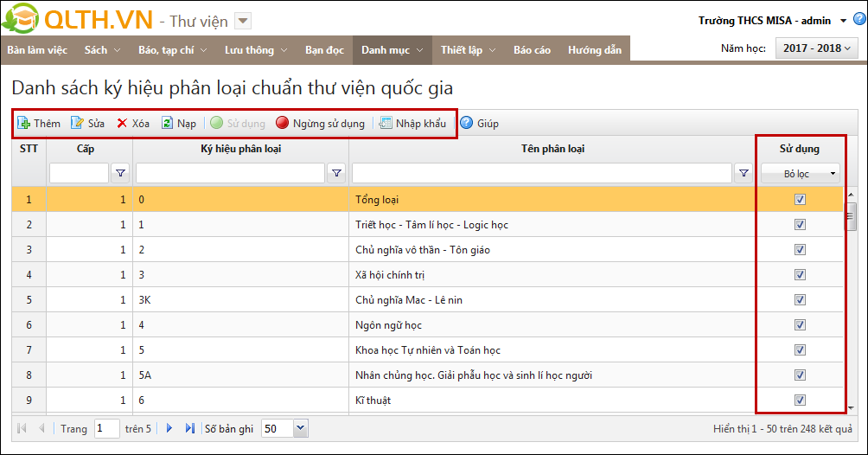Open the Bàn làm việc tab
The image size is (868, 455).
(37, 50)
